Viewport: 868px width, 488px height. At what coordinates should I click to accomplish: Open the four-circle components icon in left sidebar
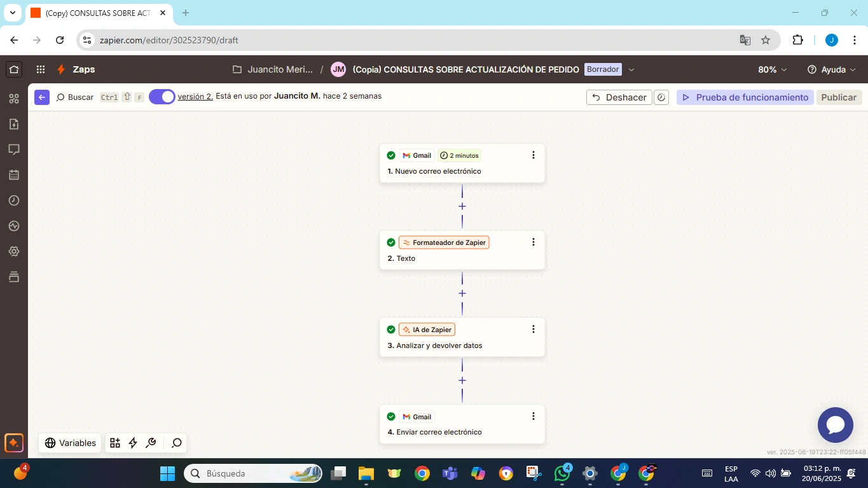(14, 99)
